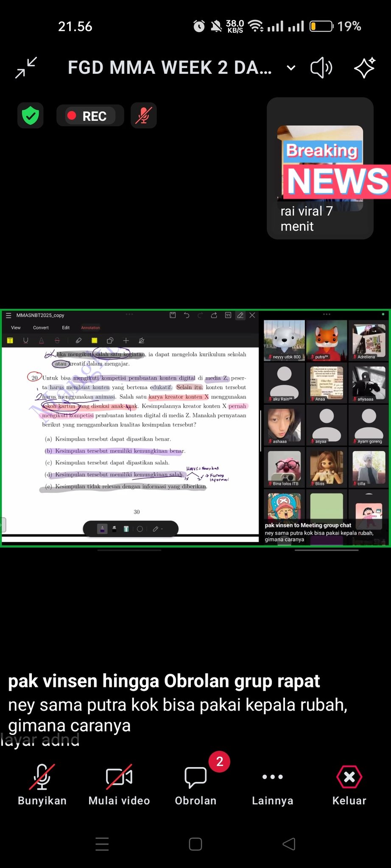Image resolution: width=391 pixels, height=868 pixels.
Task: Open the Edit menu in PDF app
Action: (x=66, y=328)
